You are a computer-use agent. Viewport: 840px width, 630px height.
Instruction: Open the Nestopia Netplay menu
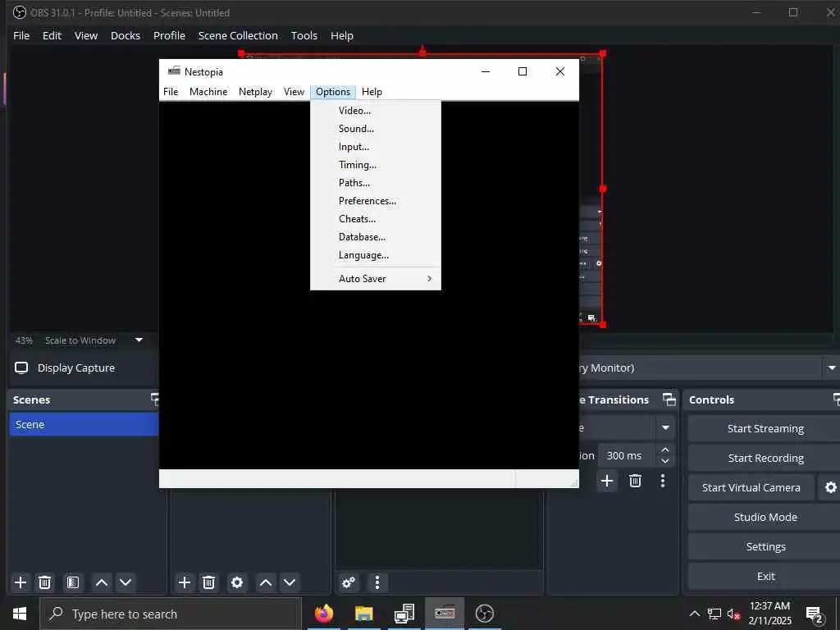coord(256,92)
